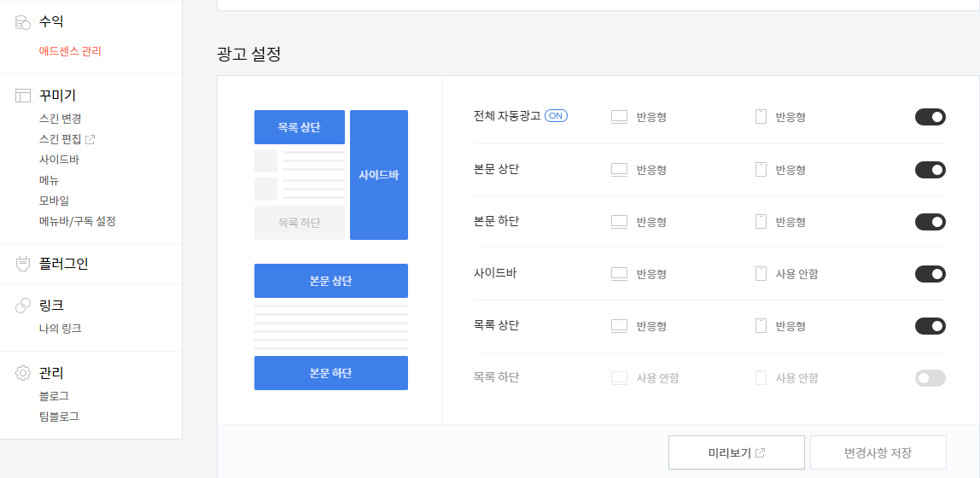This screenshot has width=980, height=478.
Task: Click desktop icon in 본문 상단 row
Action: click(x=619, y=169)
